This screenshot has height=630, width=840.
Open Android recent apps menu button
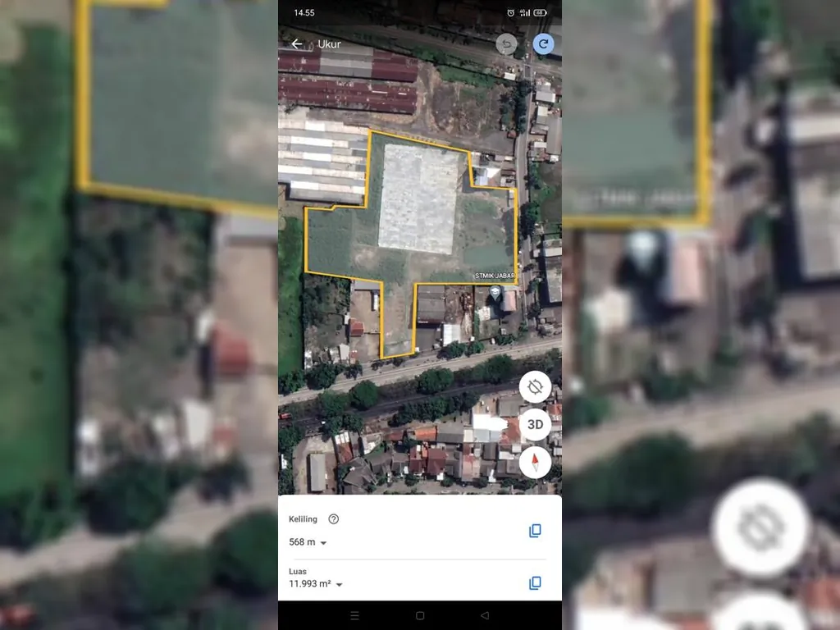[x=355, y=615]
